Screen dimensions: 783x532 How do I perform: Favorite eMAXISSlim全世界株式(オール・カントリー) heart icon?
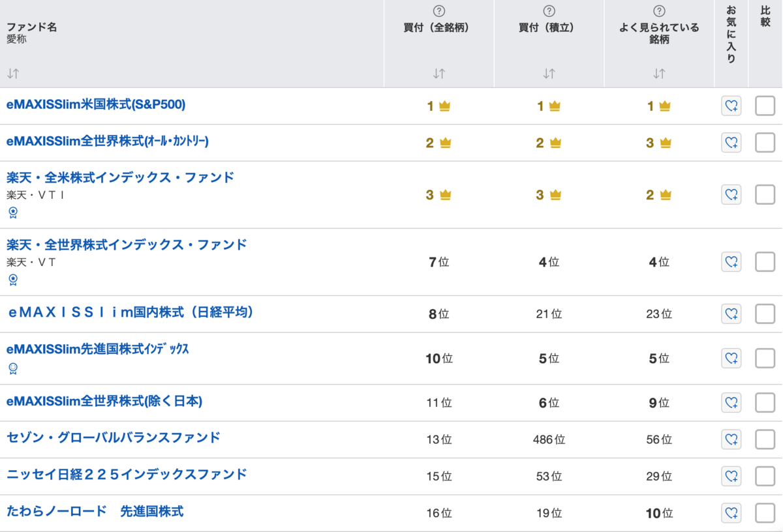(x=731, y=143)
